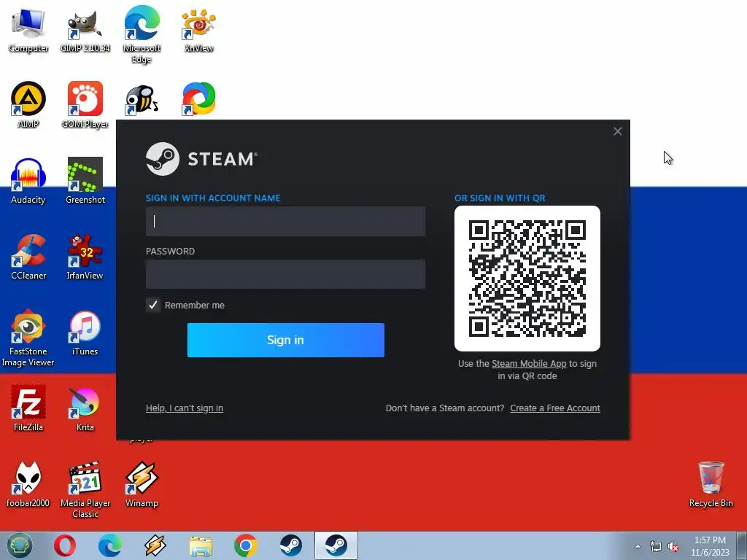Select the Audacity desktop shortcut

[x=28, y=181]
